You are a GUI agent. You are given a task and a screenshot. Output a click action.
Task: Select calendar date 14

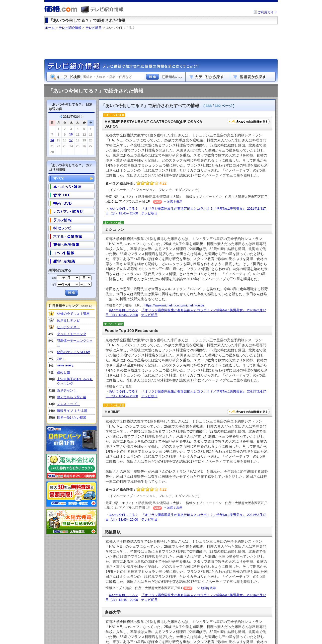click(x=52, y=140)
